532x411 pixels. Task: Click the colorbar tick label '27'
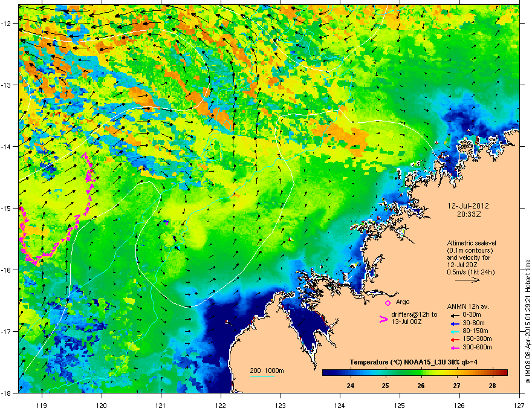click(456, 386)
